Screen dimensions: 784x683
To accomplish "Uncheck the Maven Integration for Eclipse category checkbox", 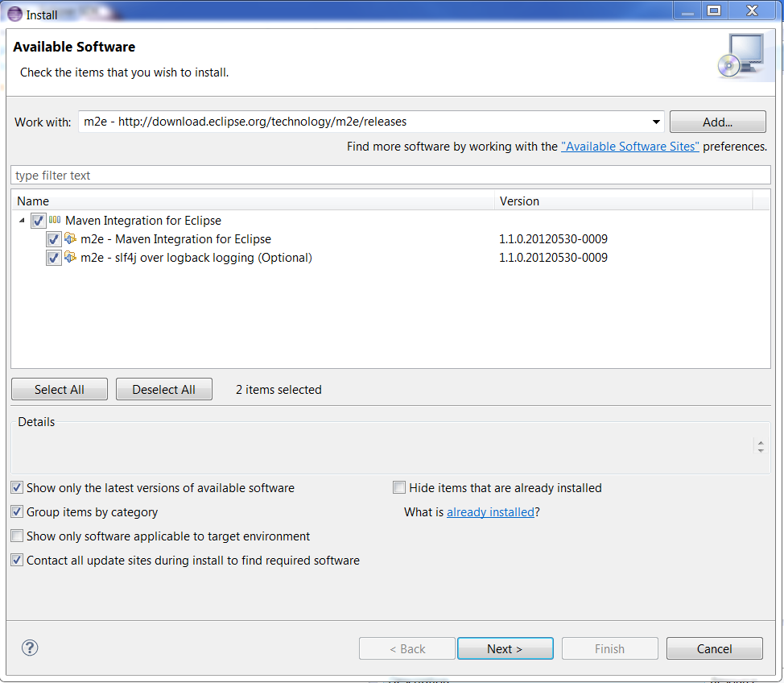I will (x=39, y=221).
